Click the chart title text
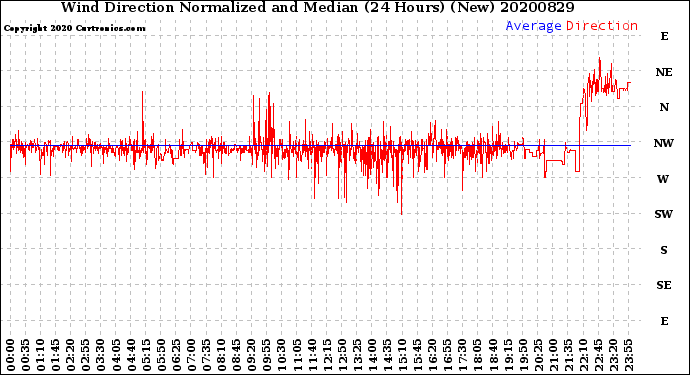Screen dimensions: 690x375 click(317, 7)
